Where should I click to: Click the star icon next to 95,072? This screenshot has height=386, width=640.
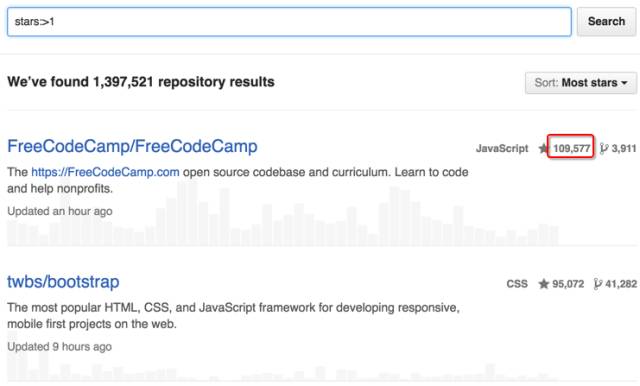(543, 284)
